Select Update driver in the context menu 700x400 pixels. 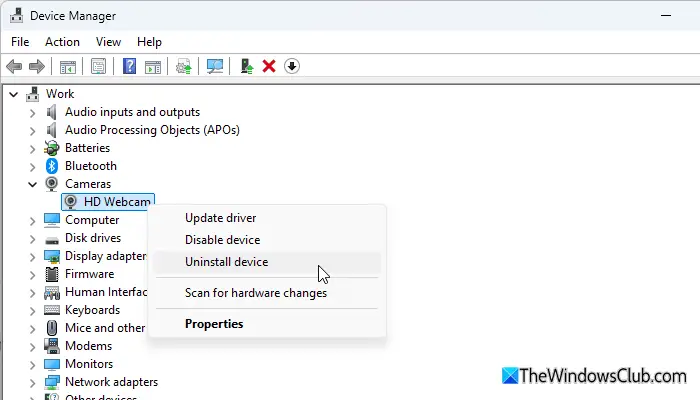pos(220,218)
